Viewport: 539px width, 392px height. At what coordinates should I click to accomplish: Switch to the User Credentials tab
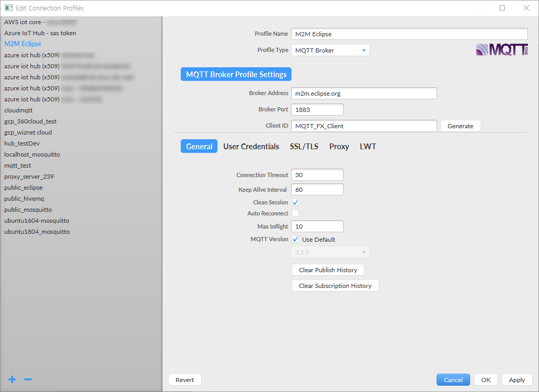(251, 146)
